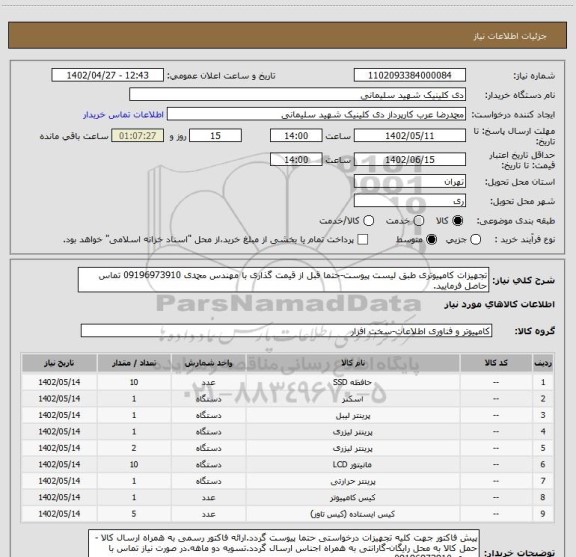The width and height of the screenshot is (576, 557).
Task: Click the نام کالا column header
Action: (353, 363)
